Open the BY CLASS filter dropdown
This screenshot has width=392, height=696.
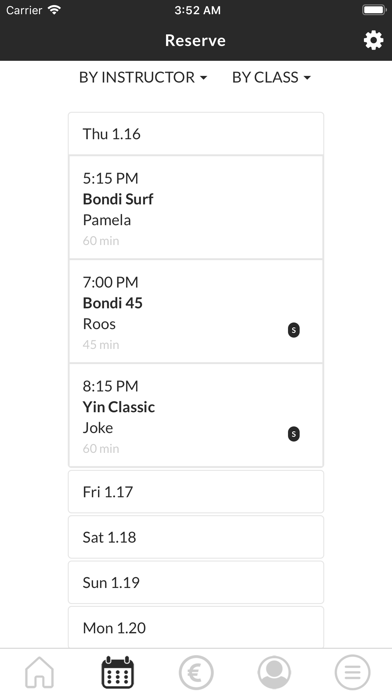click(x=271, y=77)
